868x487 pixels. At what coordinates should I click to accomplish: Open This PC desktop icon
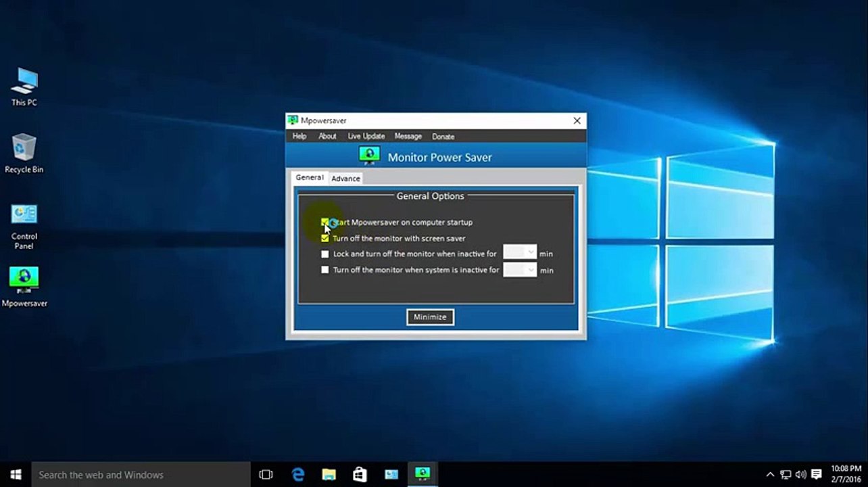pos(24,87)
